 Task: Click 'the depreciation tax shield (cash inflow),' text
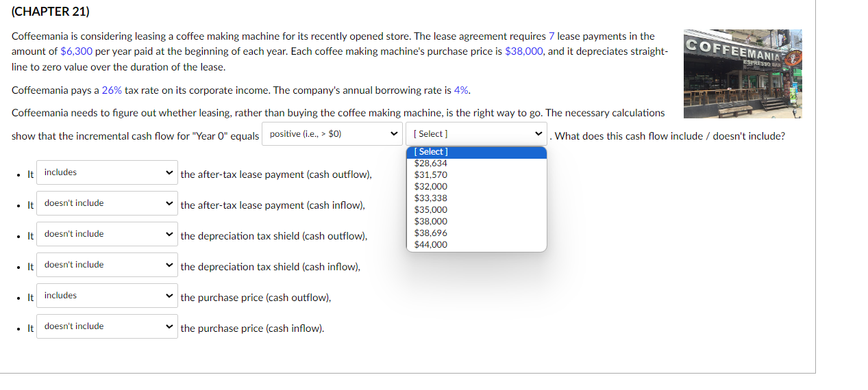point(271,267)
